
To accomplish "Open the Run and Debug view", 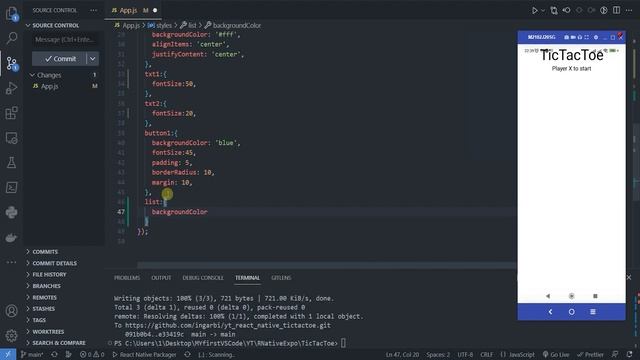I will (x=11, y=88).
